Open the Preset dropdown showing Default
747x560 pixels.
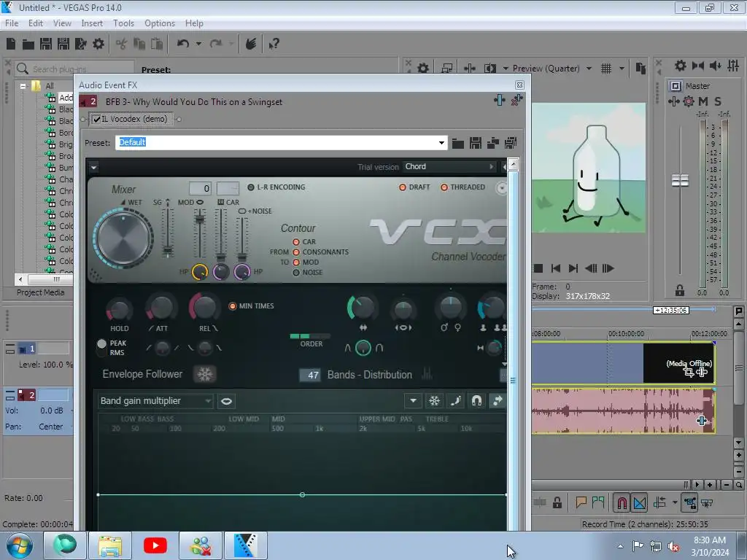pyautogui.click(x=441, y=142)
